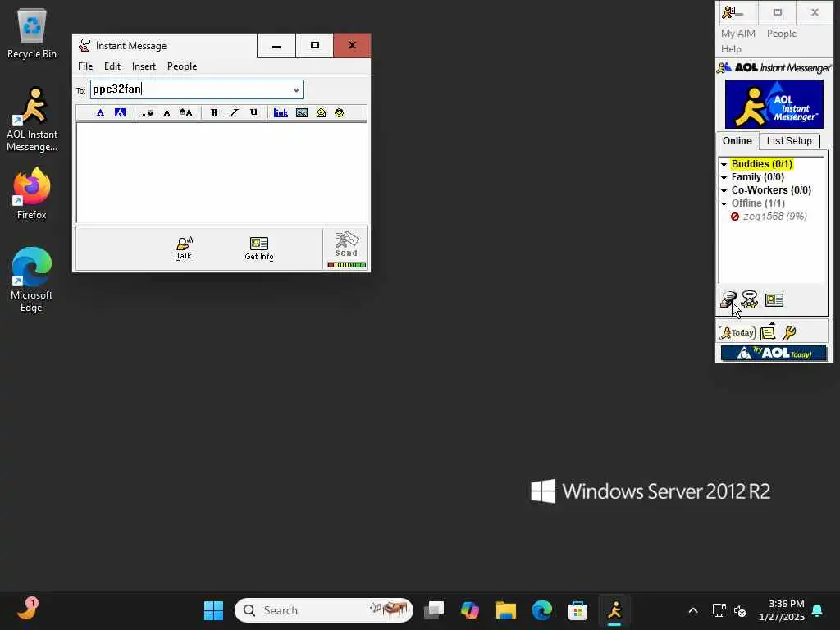Toggle bold formatting in the message toolbar
Viewport: 840px width, 630px height.
point(214,112)
